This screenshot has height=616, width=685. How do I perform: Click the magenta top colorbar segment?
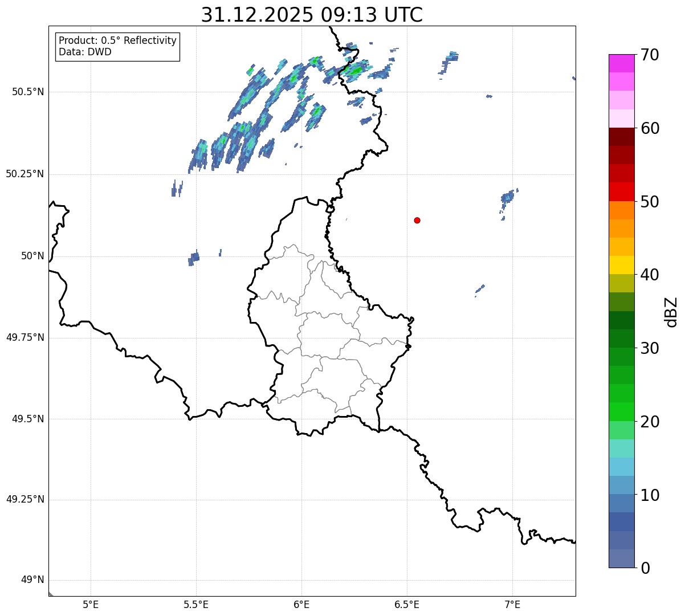[621, 63]
